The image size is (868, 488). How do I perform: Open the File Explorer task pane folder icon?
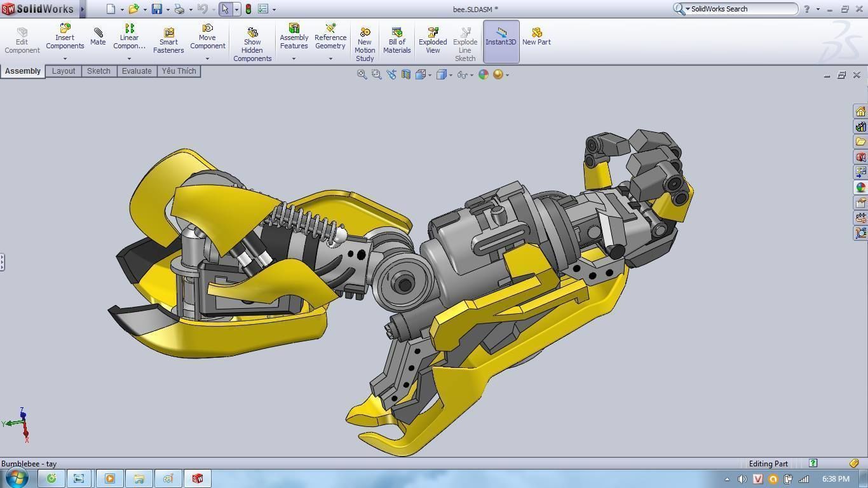860,142
